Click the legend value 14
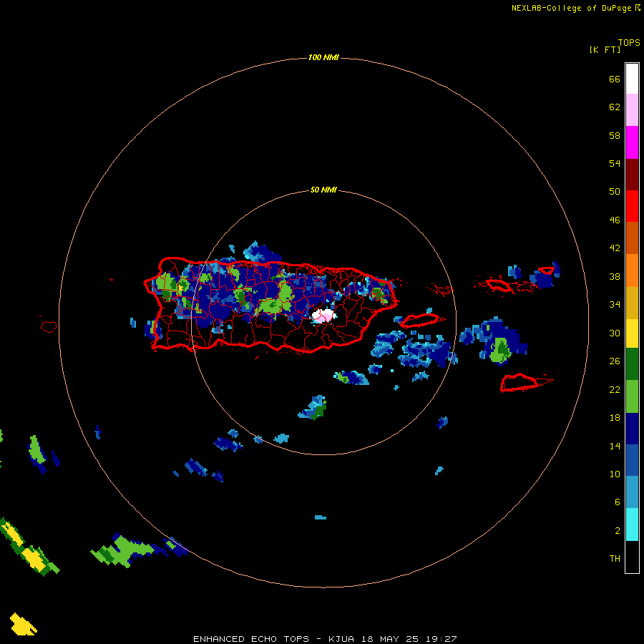644x644 pixels. coord(615,446)
